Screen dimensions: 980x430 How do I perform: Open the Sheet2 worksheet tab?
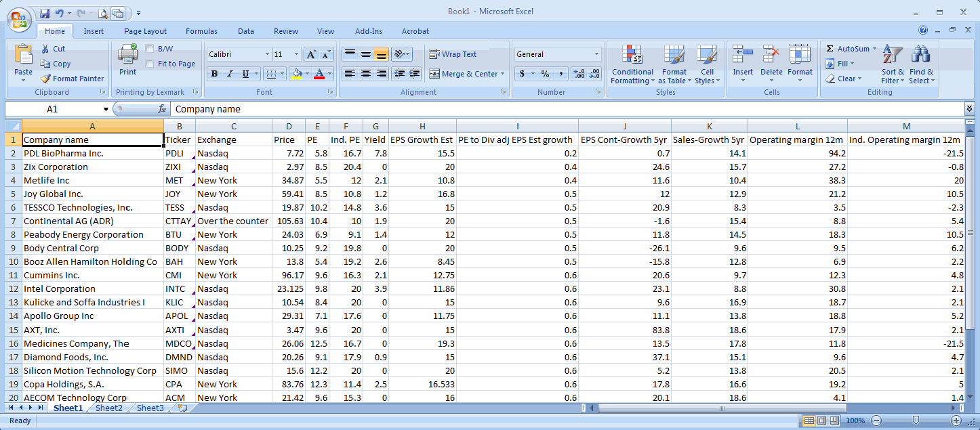(x=109, y=408)
